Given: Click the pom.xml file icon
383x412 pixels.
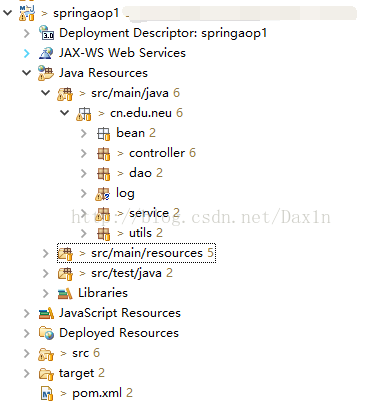Looking at the screenshot, I should (x=47, y=394).
